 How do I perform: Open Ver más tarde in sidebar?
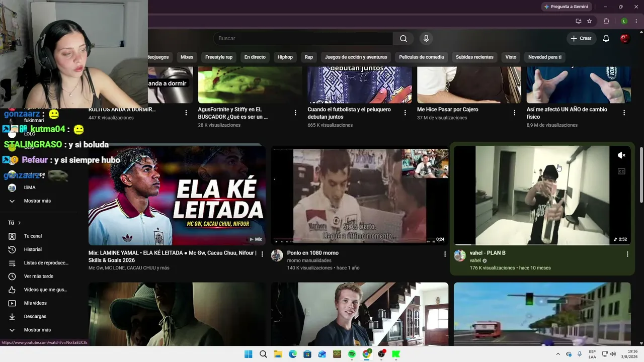39,276
